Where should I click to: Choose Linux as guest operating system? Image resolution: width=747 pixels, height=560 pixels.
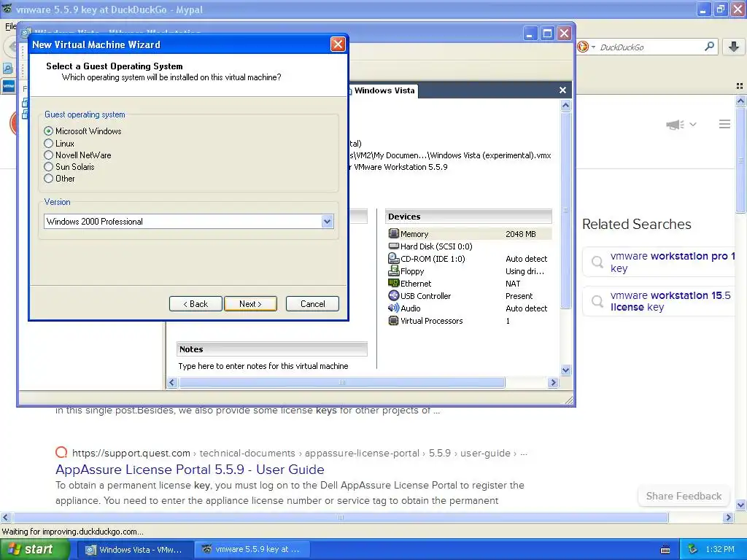coord(49,144)
